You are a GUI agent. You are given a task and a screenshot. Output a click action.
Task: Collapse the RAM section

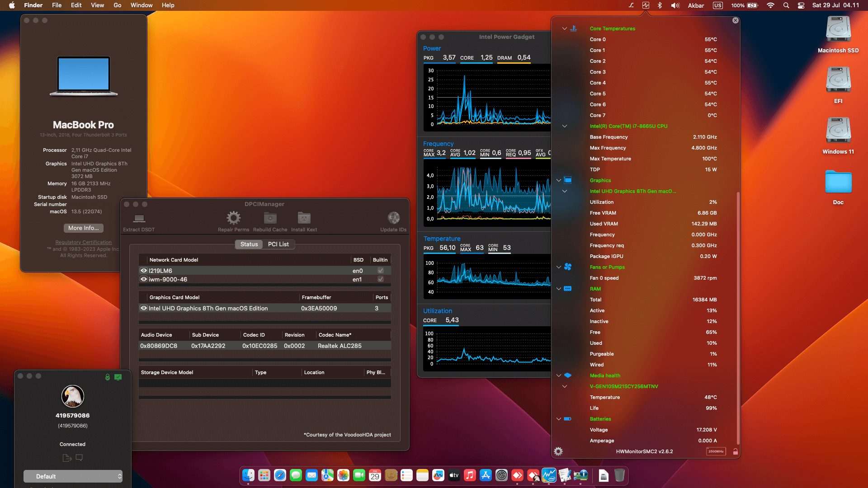pyautogui.click(x=558, y=289)
